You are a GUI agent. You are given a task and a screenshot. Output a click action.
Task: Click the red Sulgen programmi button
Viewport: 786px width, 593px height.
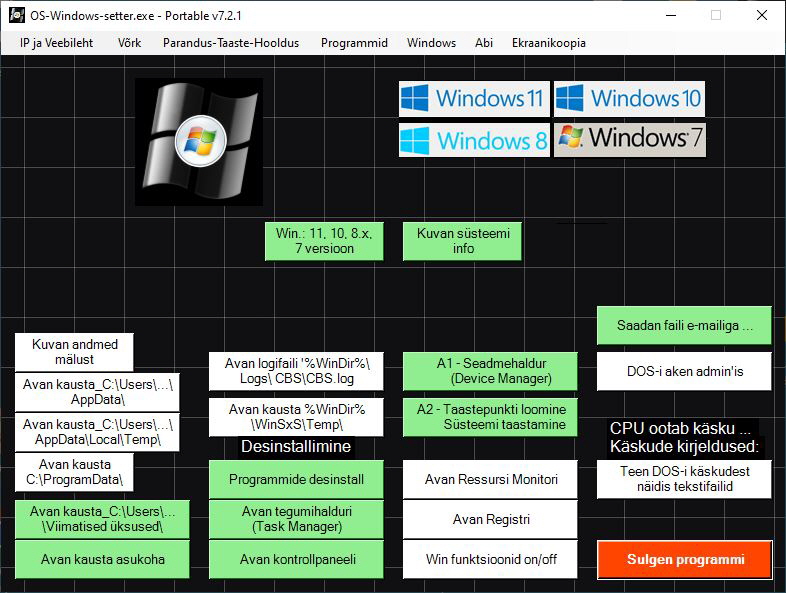pyautogui.click(x=685, y=559)
